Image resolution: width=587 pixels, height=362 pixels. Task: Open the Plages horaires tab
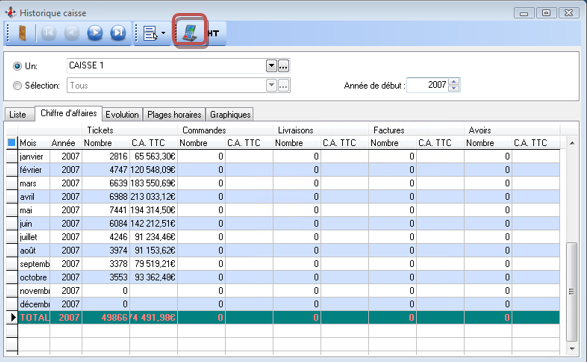174,115
